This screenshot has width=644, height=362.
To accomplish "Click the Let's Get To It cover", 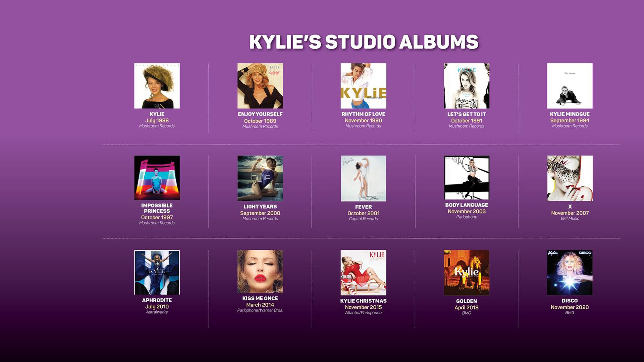I will [467, 86].
